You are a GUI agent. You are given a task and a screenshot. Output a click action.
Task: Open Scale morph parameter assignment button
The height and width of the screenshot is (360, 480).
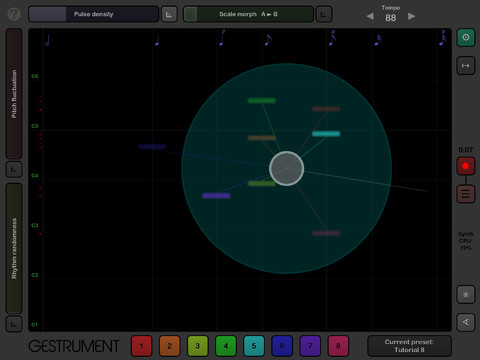point(324,14)
